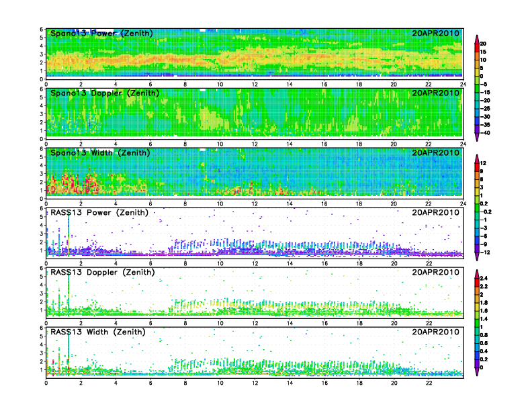Select the 20APR2010 date in RASS13 Power panel
Image resolution: width=532 pixels, height=411 pixels.
pyautogui.click(x=435, y=213)
